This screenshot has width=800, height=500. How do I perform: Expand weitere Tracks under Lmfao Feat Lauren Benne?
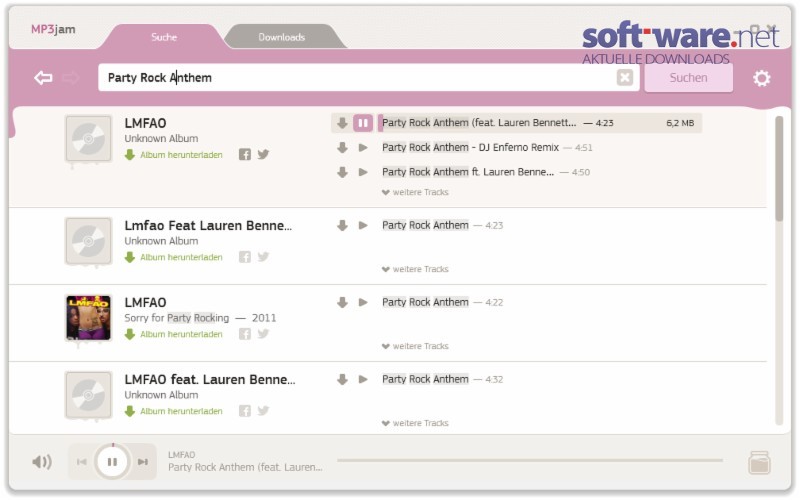click(x=415, y=269)
